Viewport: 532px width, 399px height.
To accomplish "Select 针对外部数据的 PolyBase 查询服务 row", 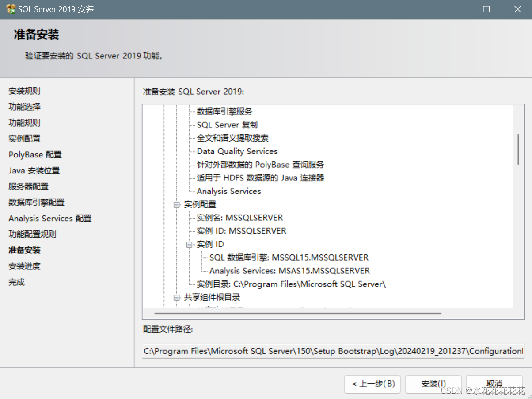I will click(x=260, y=165).
